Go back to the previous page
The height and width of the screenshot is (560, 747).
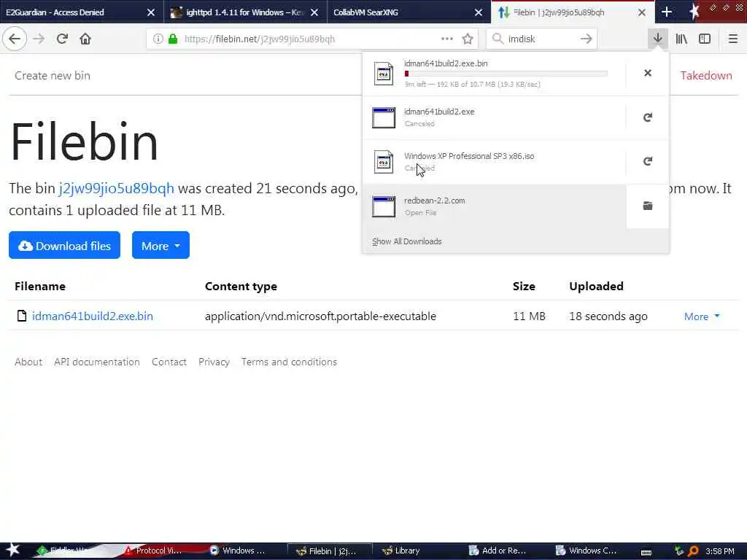[15, 39]
